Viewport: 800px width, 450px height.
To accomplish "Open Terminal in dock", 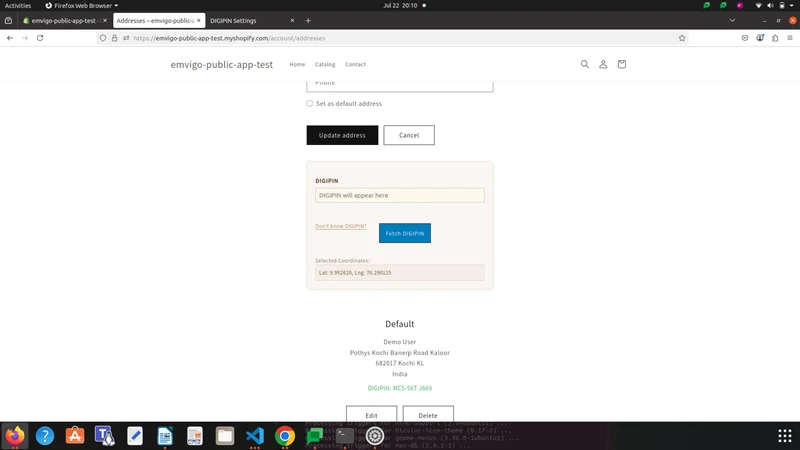I will 344,436.
